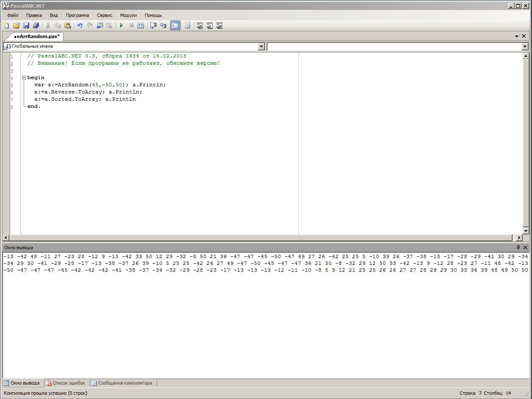532x399 pixels.
Task: Open the Глобальные имена dropdown
Action: [261, 47]
